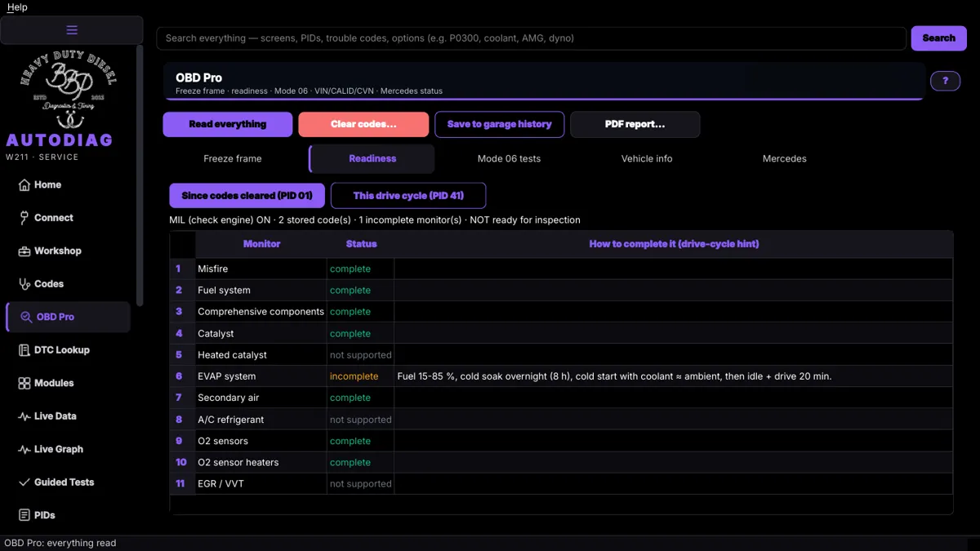Click the question mark help button
The image size is (980, 551).
click(x=945, y=81)
